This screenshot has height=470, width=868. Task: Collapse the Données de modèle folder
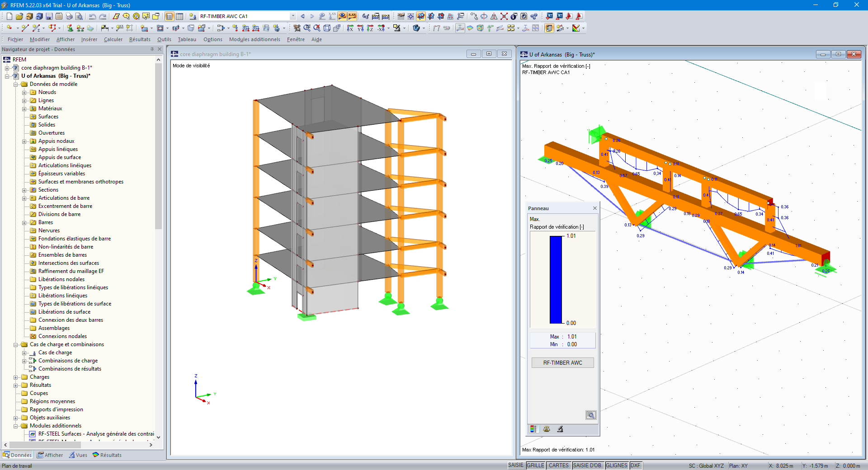pos(16,84)
